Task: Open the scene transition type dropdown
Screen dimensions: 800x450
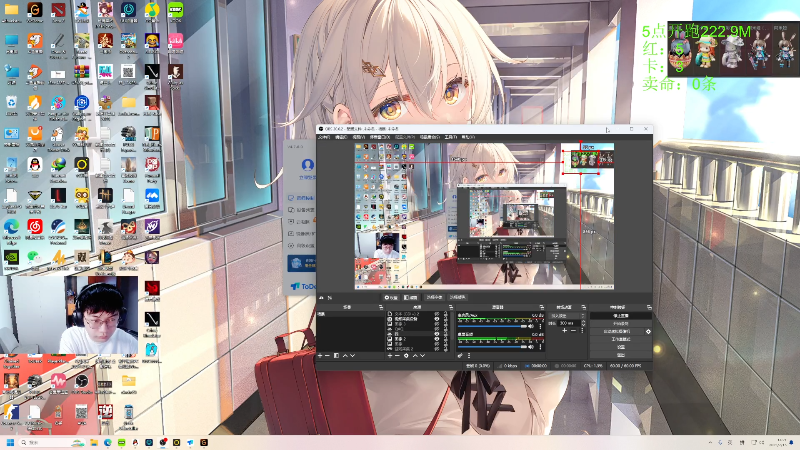Action: tap(566, 316)
